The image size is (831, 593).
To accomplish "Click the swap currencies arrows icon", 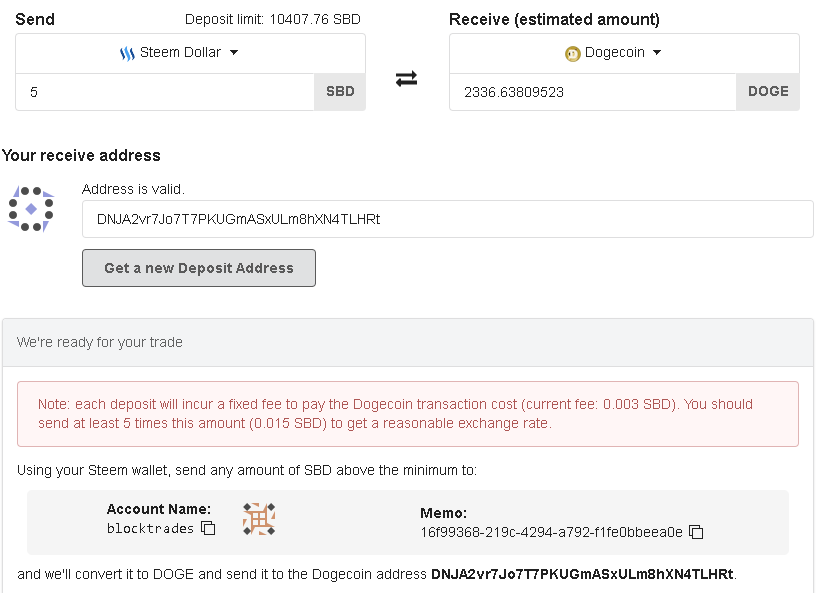I will (406, 79).
